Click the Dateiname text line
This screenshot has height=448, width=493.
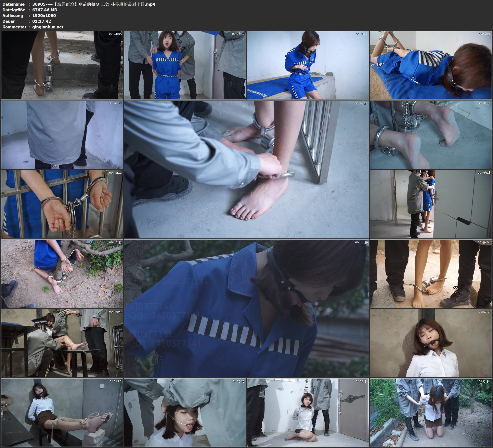click(79, 4)
